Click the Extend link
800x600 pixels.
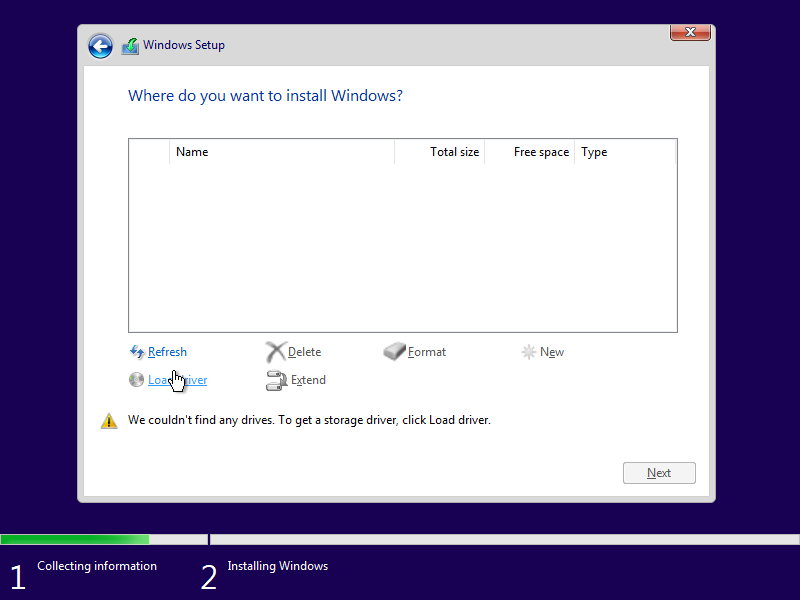308,380
